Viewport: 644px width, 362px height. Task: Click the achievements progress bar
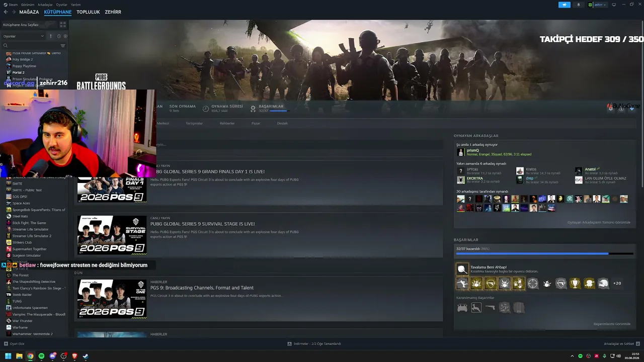click(x=544, y=253)
